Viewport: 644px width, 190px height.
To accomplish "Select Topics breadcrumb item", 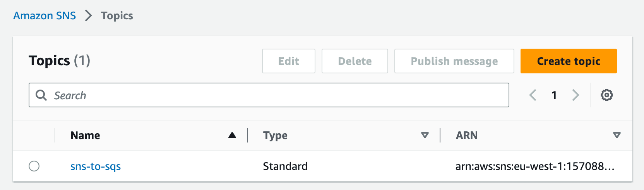I will coord(117,16).
